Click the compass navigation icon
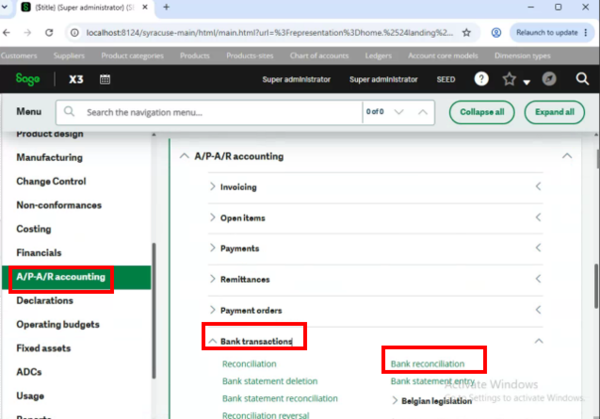 pos(549,79)
